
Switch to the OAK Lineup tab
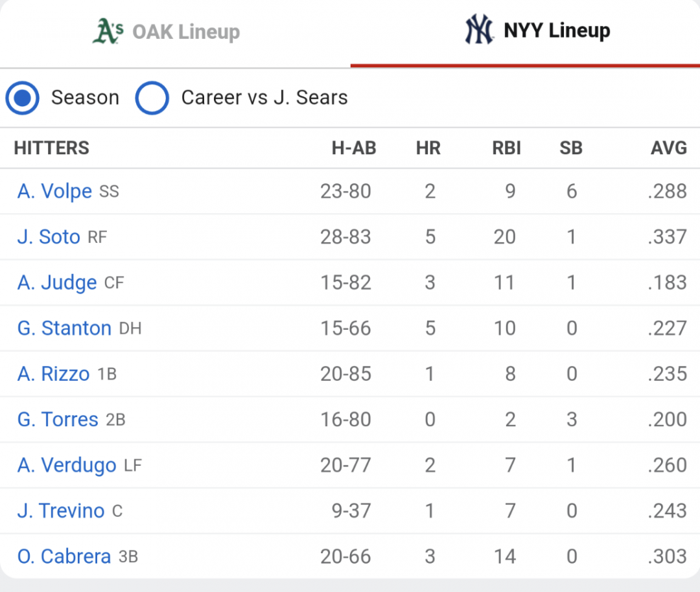click(175, 34)
